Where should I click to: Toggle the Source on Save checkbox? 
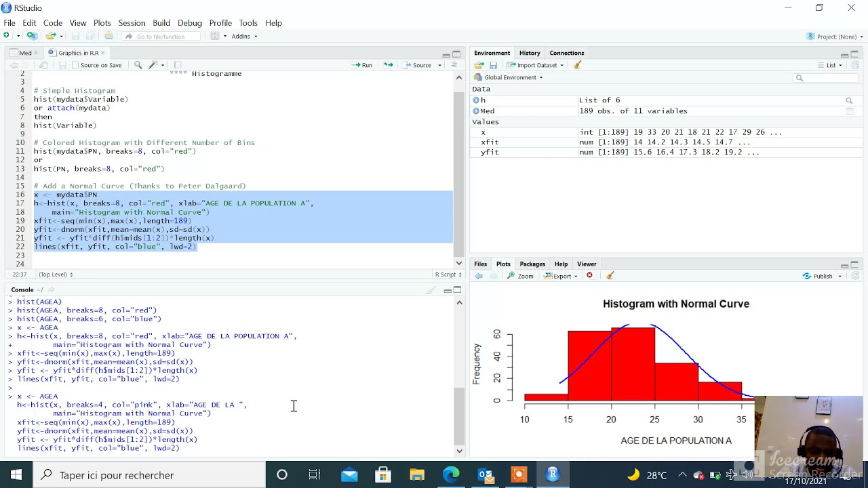[75, 65]
